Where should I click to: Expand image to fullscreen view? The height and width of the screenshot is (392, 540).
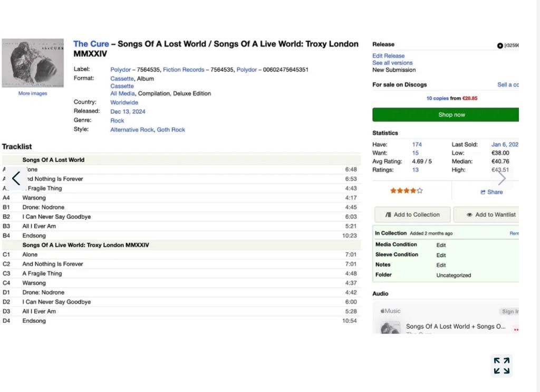tap(502, 365)
